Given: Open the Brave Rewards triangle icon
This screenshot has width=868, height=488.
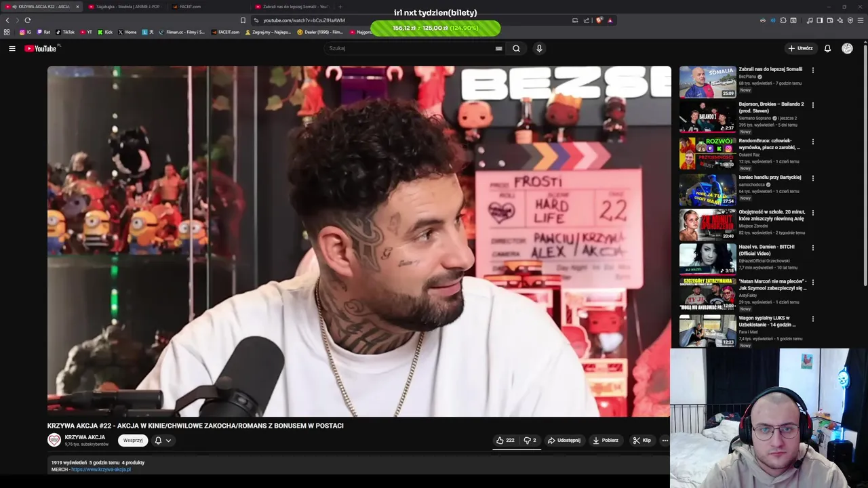Looking at the screenshot, I should (x=610, y=20).
